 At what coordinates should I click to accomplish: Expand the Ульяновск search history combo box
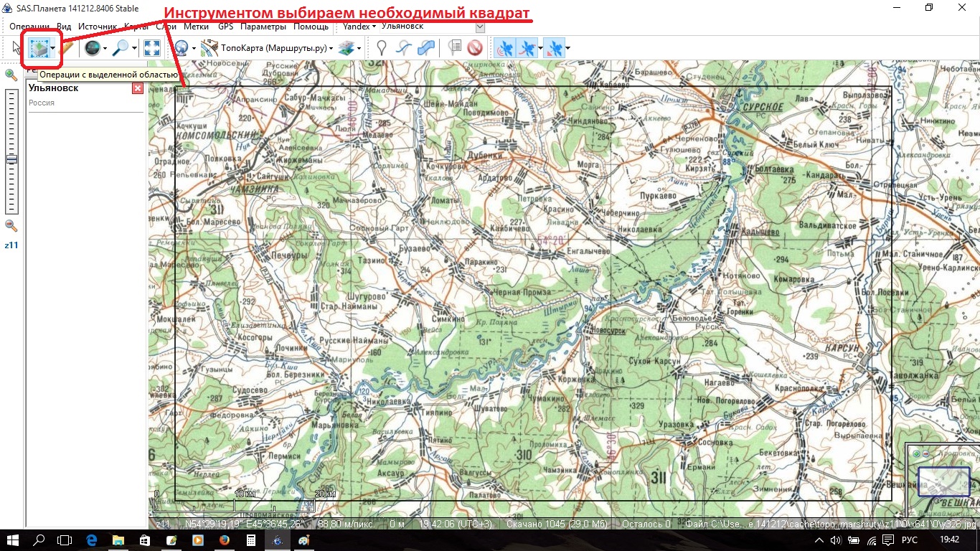coord(479,27)
